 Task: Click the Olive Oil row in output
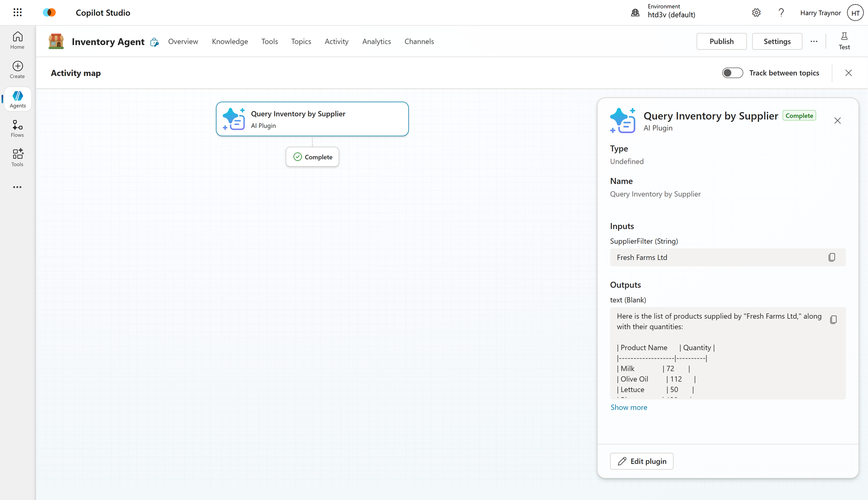(656, 379)
